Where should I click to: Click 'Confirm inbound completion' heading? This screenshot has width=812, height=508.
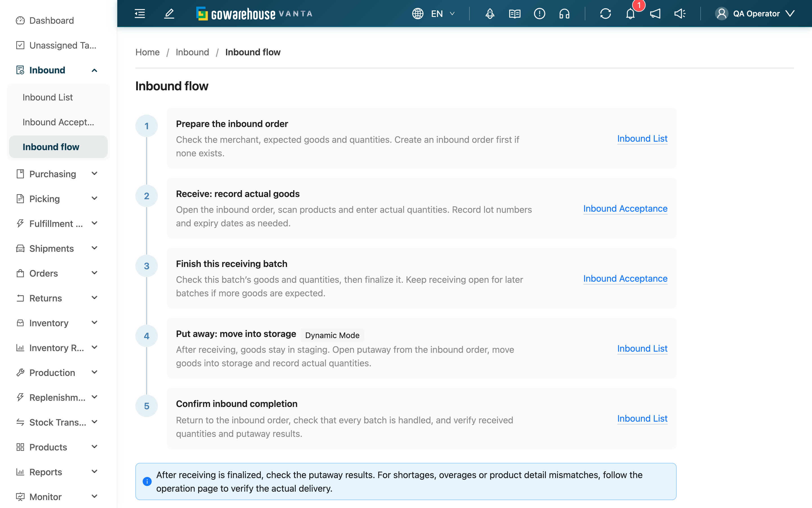click(x=237, y=404)
